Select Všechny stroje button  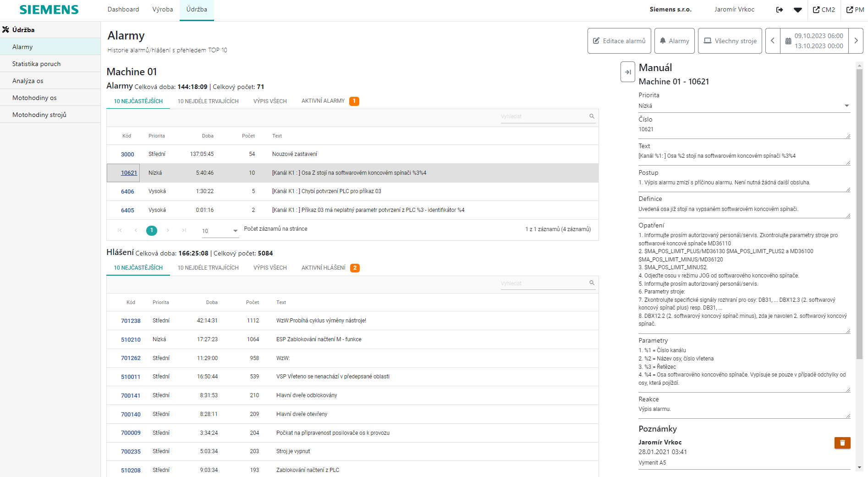pyautogui.click(x=730, y=41)
